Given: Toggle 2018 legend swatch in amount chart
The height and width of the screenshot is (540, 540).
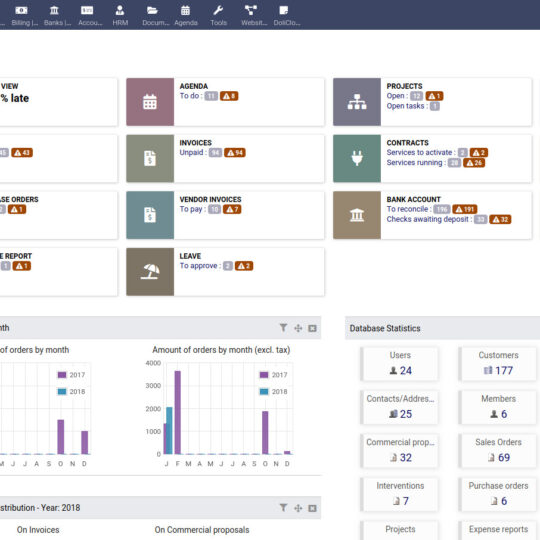Looking at the screenshot, I should tap(264, 392).
